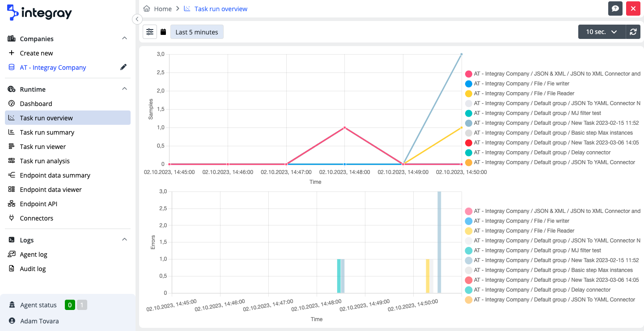Click the calendar icon in toolbar
644x331 pixels.
163,32
